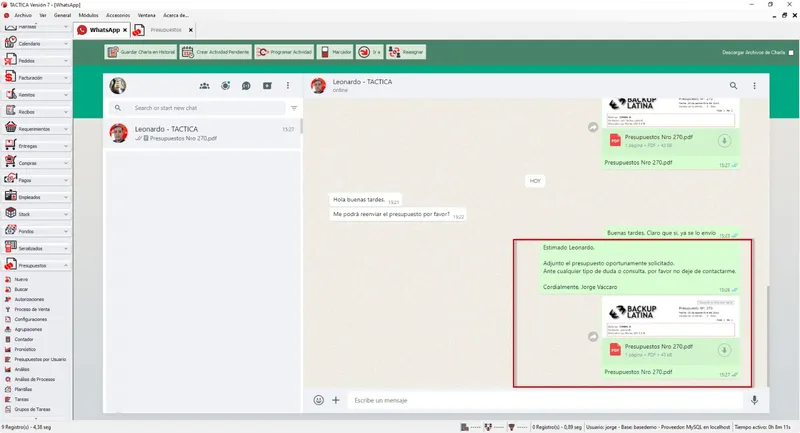Download the lower Presupuestos Nro 270.pdf
The image size is (800, 433).
(x=724, y=350)
